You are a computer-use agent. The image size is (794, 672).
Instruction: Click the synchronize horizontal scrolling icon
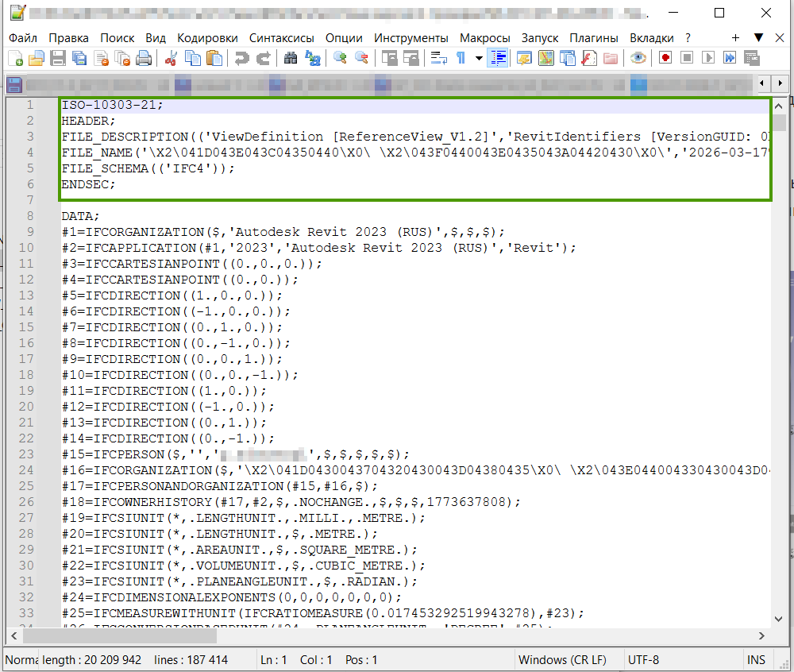(410, 59)
